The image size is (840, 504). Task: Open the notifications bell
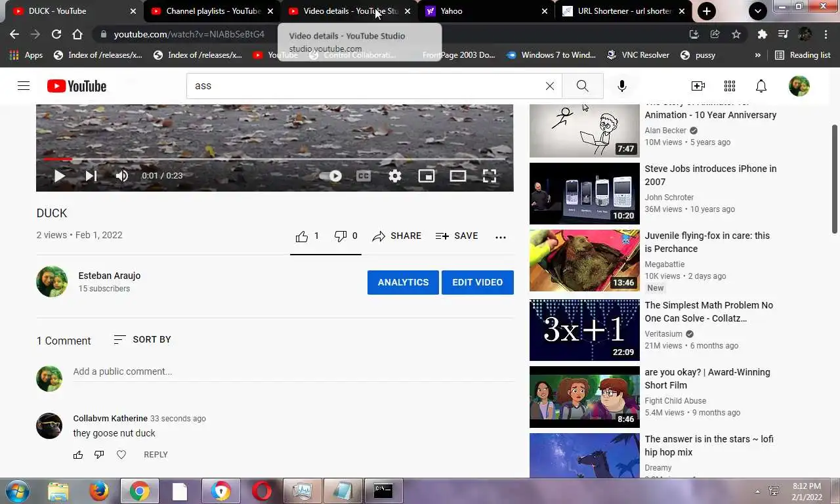coord(761,86)
